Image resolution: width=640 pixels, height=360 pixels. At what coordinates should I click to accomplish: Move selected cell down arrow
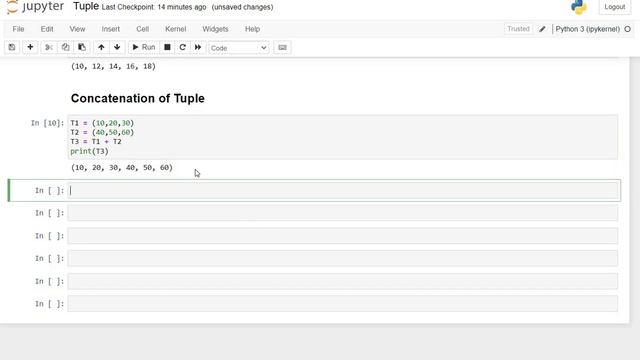(x=117, y=47)
